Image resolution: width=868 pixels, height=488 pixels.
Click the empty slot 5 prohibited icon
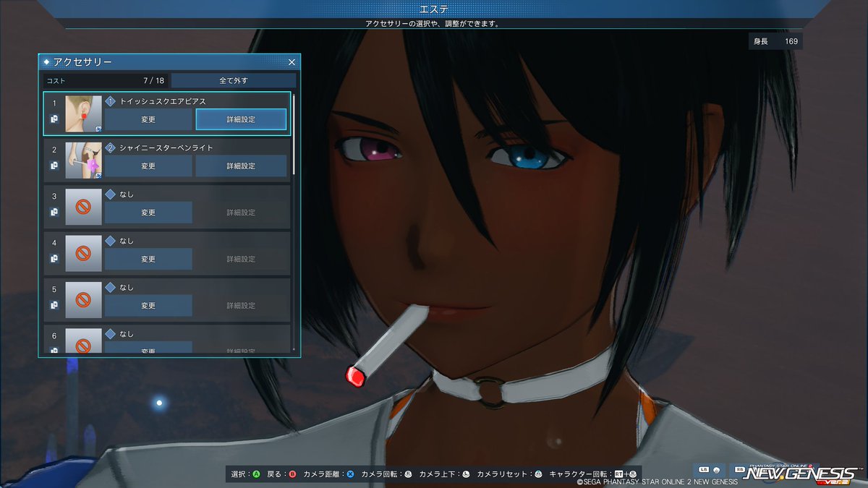point(83,300)
